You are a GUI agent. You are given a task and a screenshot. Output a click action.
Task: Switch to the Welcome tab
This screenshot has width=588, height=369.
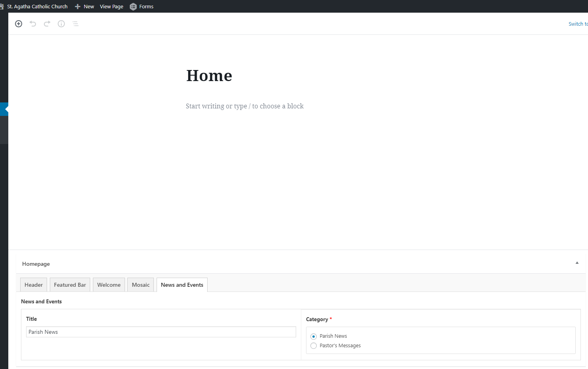109,285
